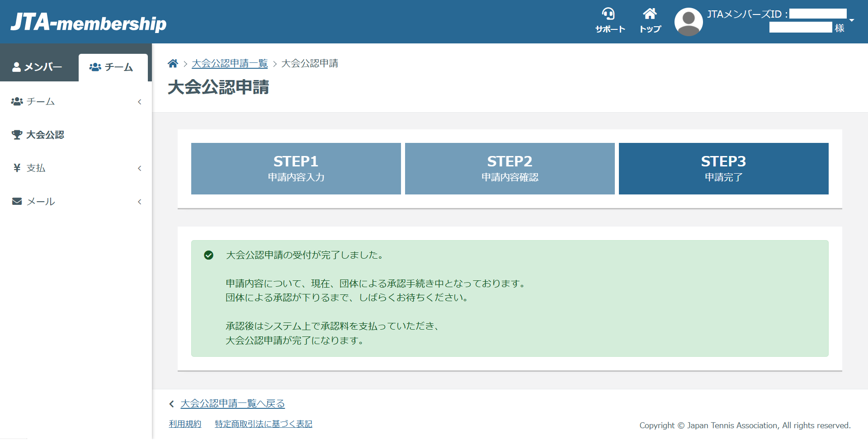Return via 大会公認申請一覧へ戻る link
Viewport: 868px width, 440px height.
click(232, 403)
